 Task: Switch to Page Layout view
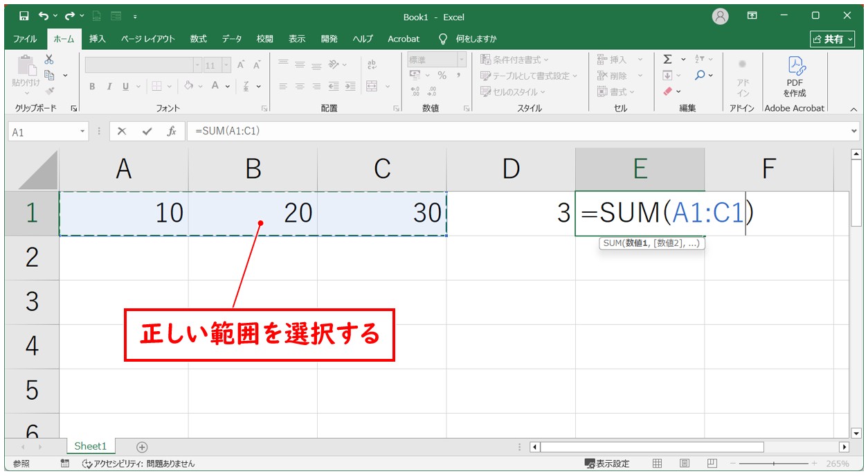[685, 464]
